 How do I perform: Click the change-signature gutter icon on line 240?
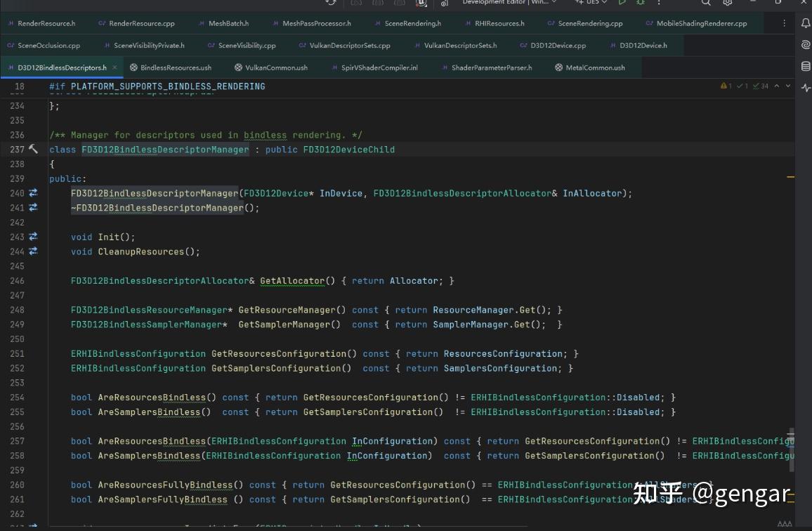pos(32,192)
